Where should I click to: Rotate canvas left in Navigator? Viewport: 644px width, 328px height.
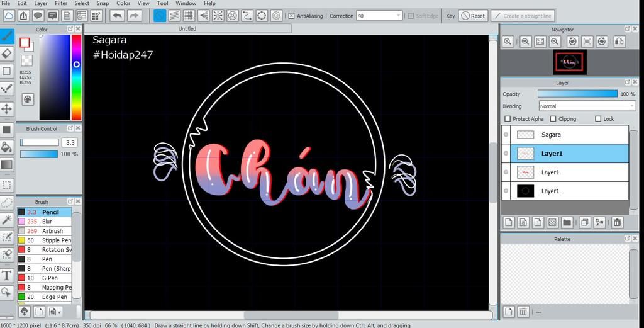[572, 41]
